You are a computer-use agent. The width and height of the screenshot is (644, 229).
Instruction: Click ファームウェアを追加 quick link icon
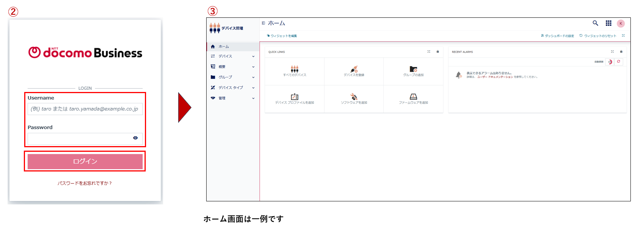point(413,97)
